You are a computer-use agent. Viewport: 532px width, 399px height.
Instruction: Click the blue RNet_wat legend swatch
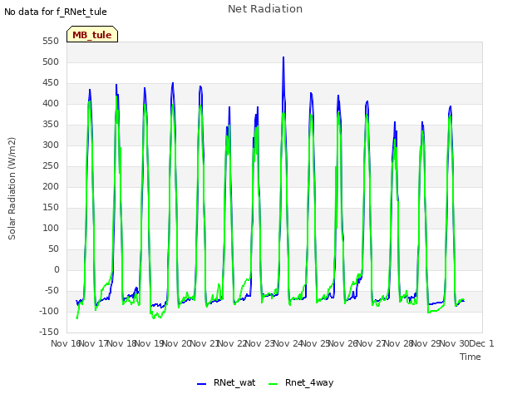pos(201,384)
